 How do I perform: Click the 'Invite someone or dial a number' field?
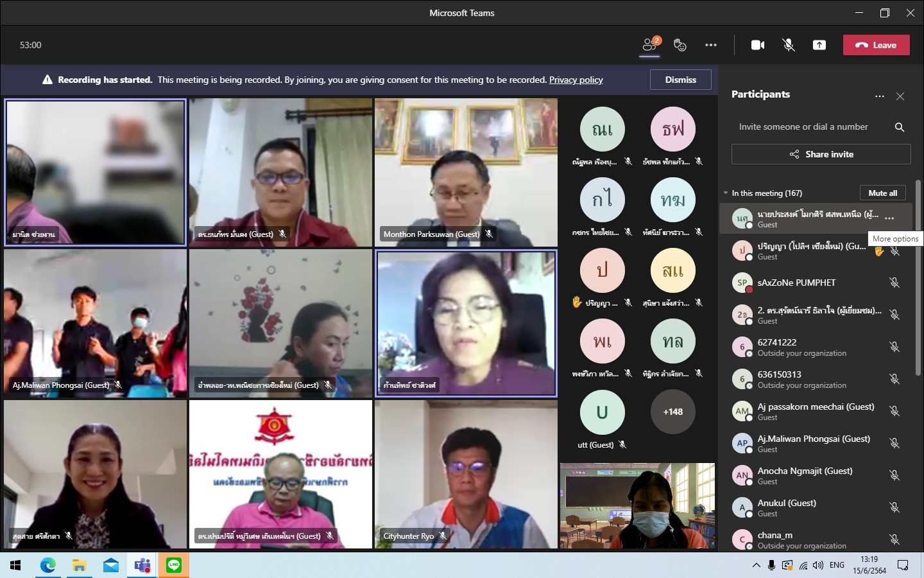809,127
